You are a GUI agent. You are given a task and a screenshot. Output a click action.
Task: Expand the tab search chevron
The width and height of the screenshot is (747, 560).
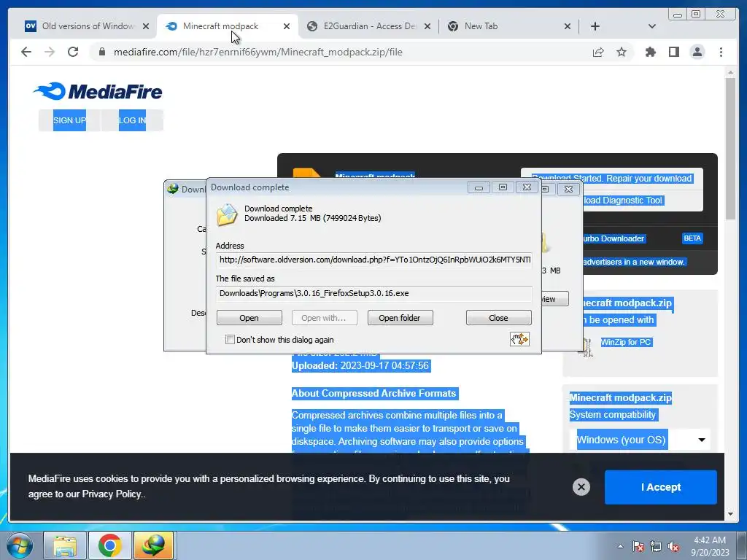[x=652, y=26]
